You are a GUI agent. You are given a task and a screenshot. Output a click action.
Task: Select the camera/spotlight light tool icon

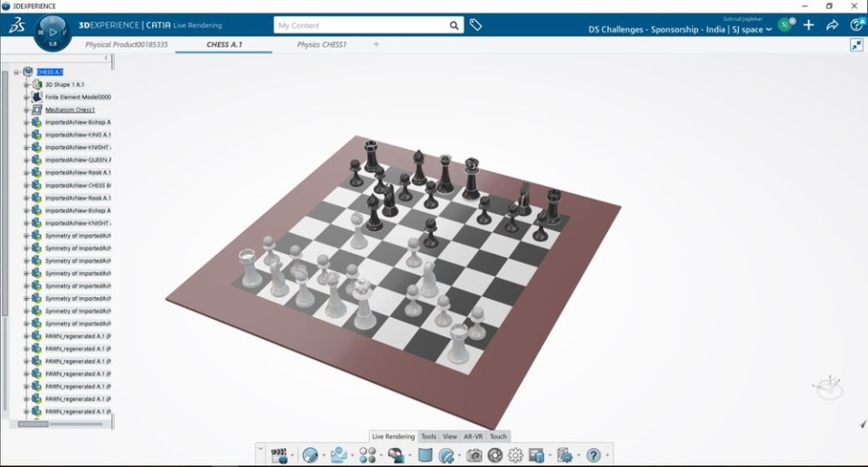click(x=396, y=455)
